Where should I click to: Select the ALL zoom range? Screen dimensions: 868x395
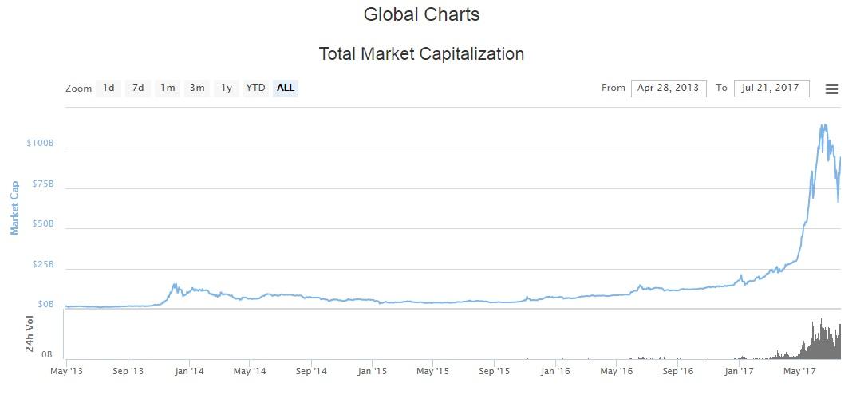tap(286, 88)
